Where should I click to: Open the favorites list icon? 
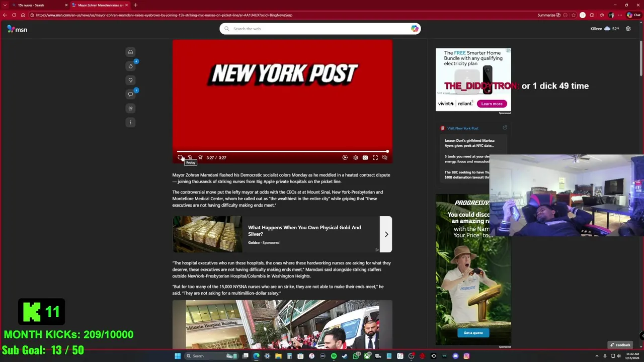[x=602, y=15]
